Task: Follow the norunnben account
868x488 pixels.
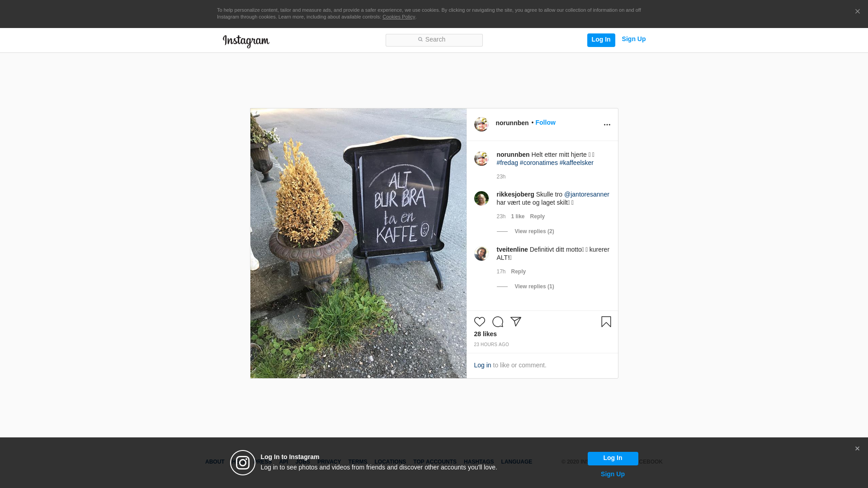Action: coord(545,122)
